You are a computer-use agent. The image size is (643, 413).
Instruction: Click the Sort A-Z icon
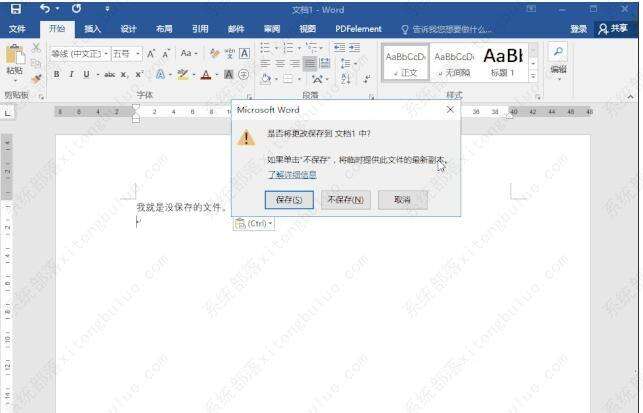tap(345, 78)
